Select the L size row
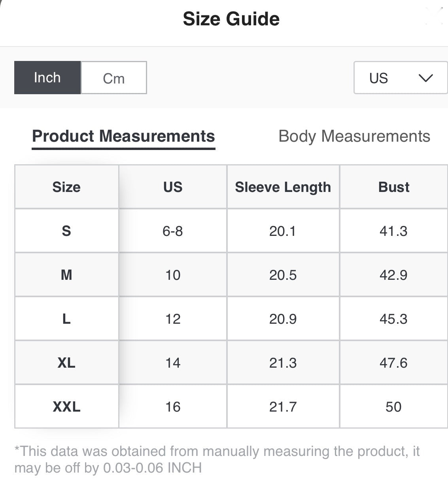 click(231, 319)
